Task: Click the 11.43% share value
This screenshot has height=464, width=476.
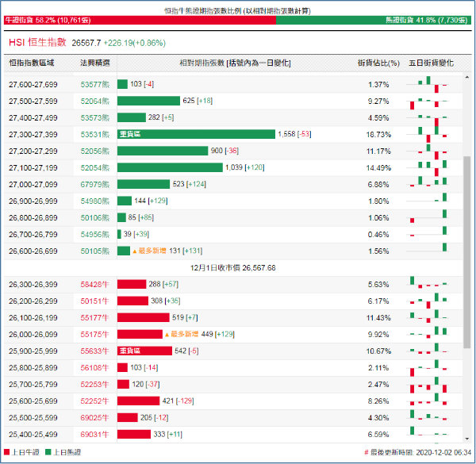Action: tap(378, 318)
